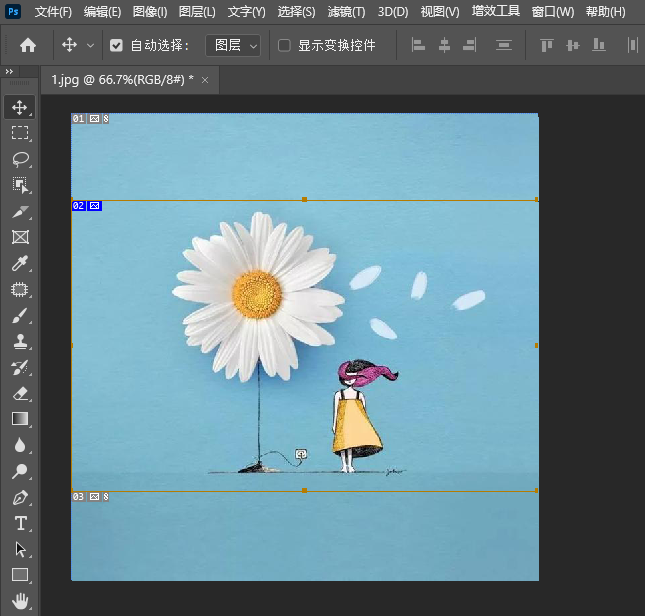645x616 pixels.
Task: Click the Clone Stamp tool
Action: coord(20,341)
